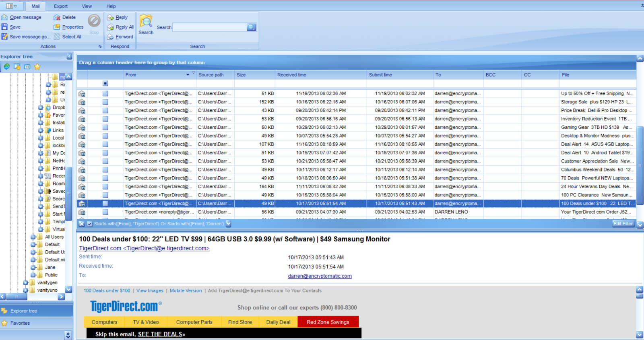Click the Save message as icon
This screenshot has height=340, width=644.
pyautogui.click(x=4, y=37)
